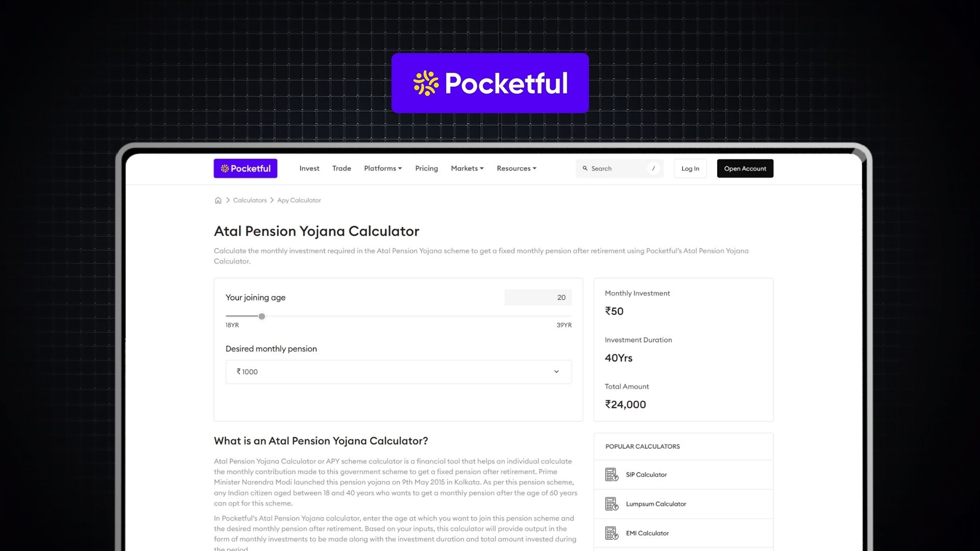Click the search magnifier icon
The width and height of the screenshot is (980, 551).
tap(585, 168)
